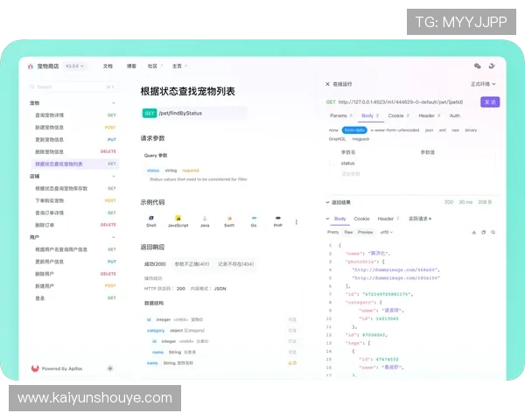Screen dimensions: 525x420
Task: Toggle the light/dark theme sun icon
Action: pyautogui.click(x=110, y=368)
